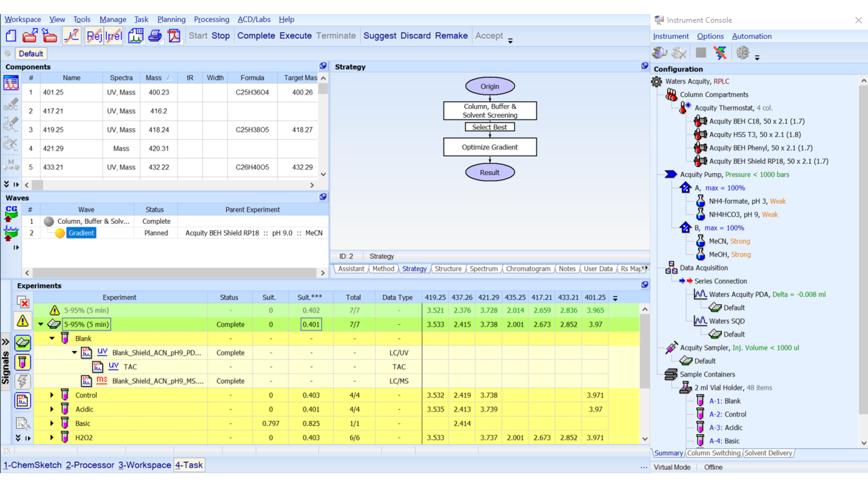Viewport: 868px width, 488px height.
Task: Toggle the Irrel filter button
Action: click(x=113, y=36)
